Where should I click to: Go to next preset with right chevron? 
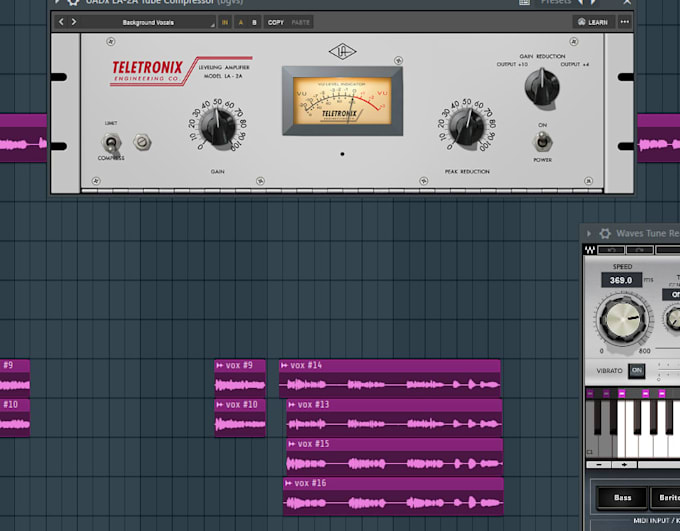[x=74, y=22]
